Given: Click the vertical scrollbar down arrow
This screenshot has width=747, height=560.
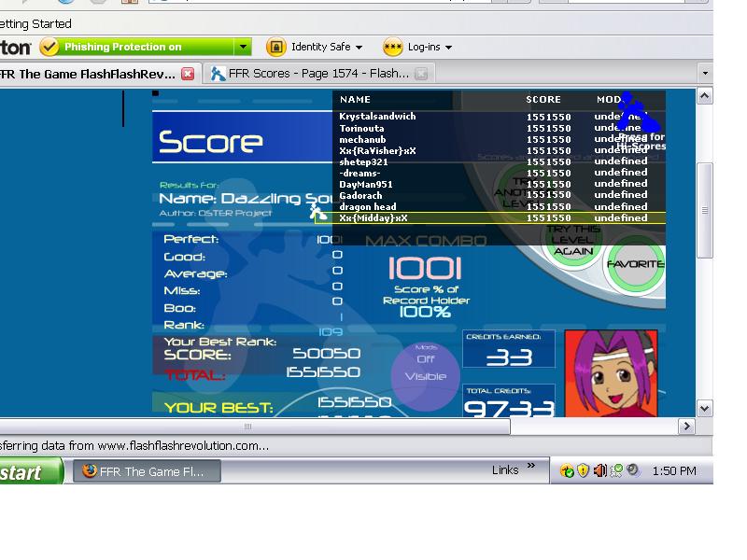Looking at the screenshot, I should click(705, 408).
